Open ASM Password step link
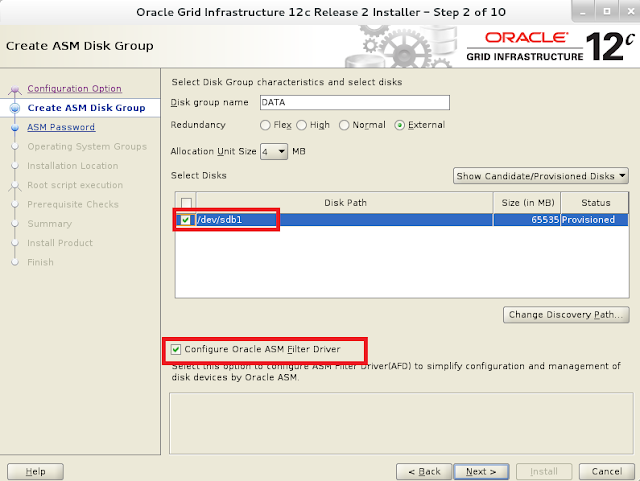The height and width of the screenshot is (481, 640). click(x=61, y=127)
